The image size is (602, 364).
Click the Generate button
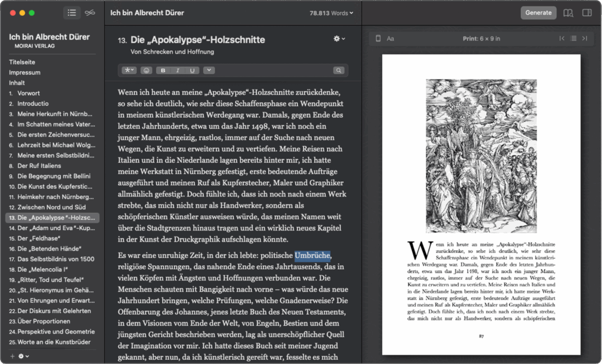(x=539, y=13)
